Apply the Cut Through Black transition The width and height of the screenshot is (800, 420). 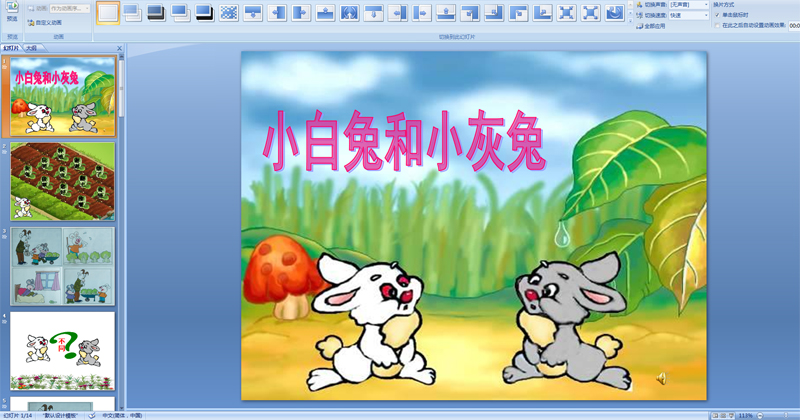(204, 13)
